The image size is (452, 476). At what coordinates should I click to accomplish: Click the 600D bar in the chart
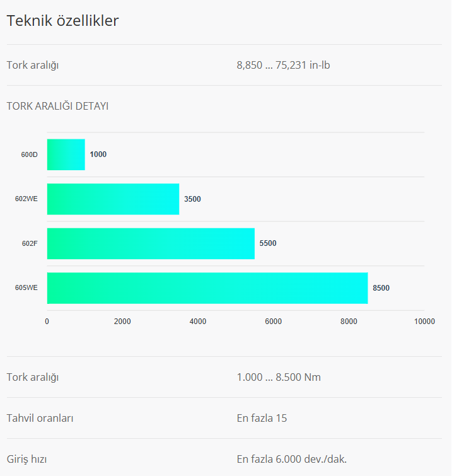(x=66, y=154)
